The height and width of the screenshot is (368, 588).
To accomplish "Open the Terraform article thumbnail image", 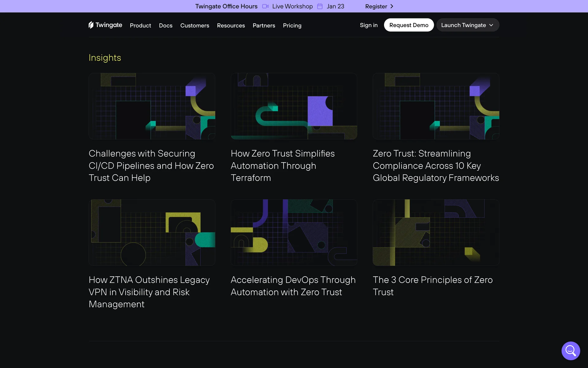I will [294, 106].
